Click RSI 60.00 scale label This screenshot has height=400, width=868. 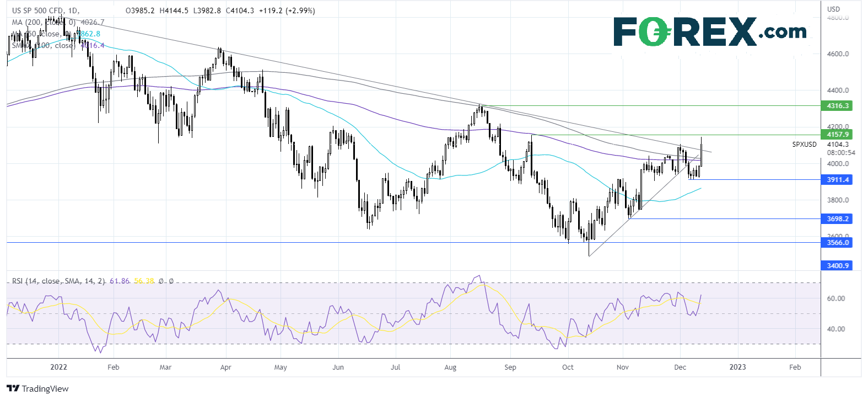[836, 298]
